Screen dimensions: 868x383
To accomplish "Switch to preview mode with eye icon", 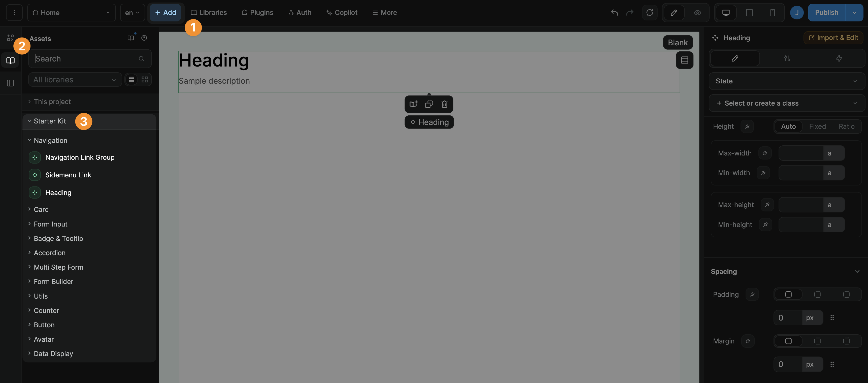I will point(697,13).
